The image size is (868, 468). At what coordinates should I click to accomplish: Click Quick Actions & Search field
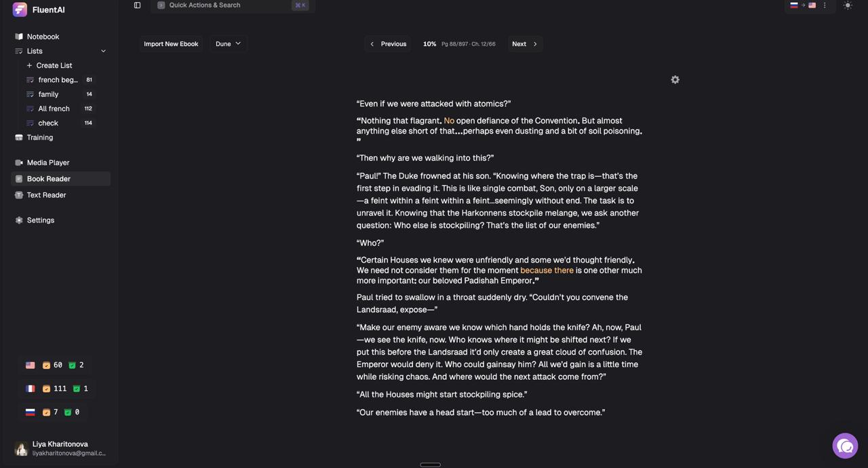[x=233, y=5]
